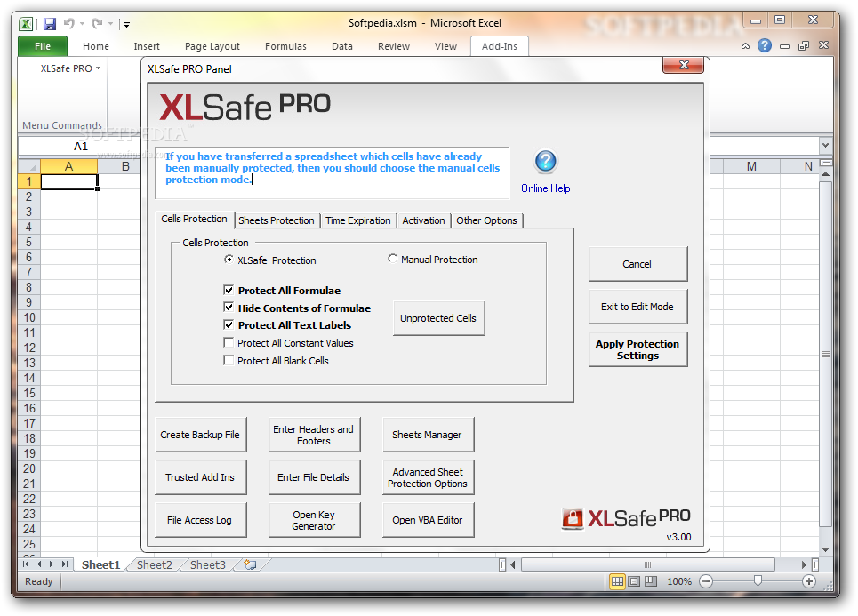Image resolution: width=858 pixels, height=616 pixels.
Task: Switch to Normal view in status bar
Action: (x=617, y=581)
